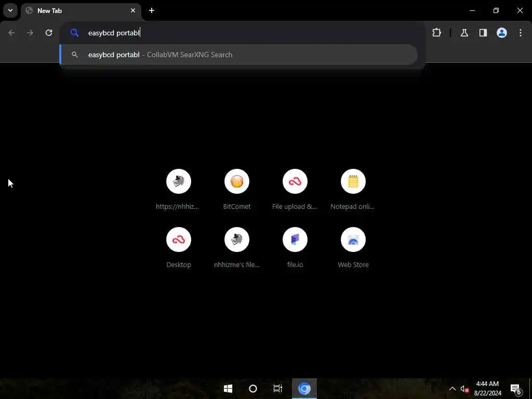Click the Web Store label text
532x399 pixels.
coord(353,264)
